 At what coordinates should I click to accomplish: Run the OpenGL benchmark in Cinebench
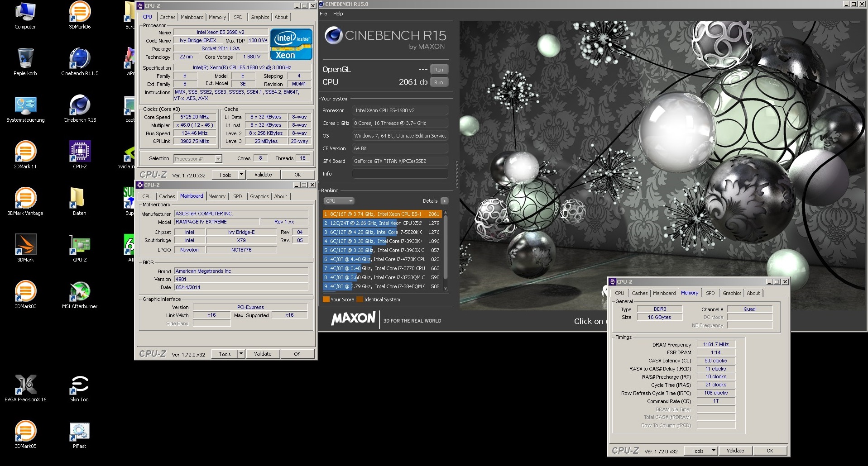[x=439, y=70]
